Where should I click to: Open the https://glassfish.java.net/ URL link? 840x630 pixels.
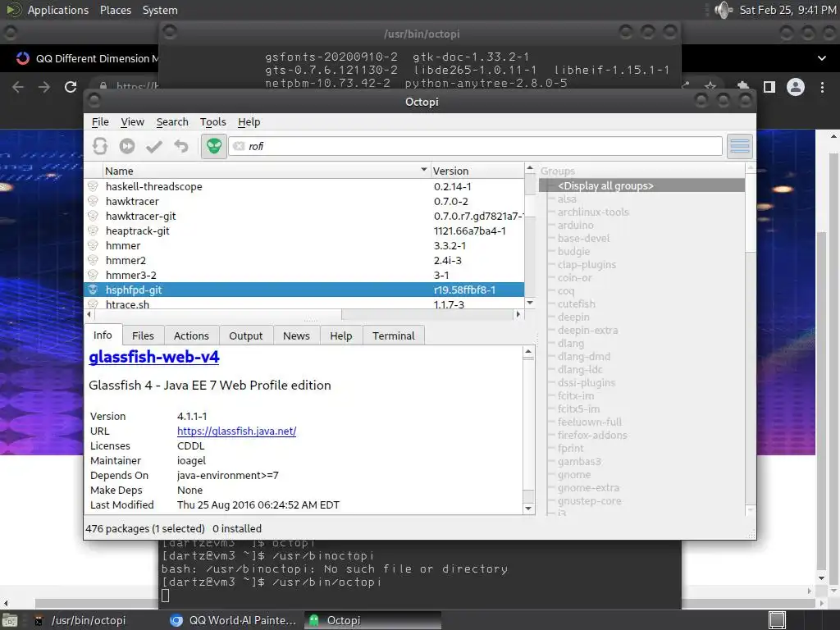point(237,431)
